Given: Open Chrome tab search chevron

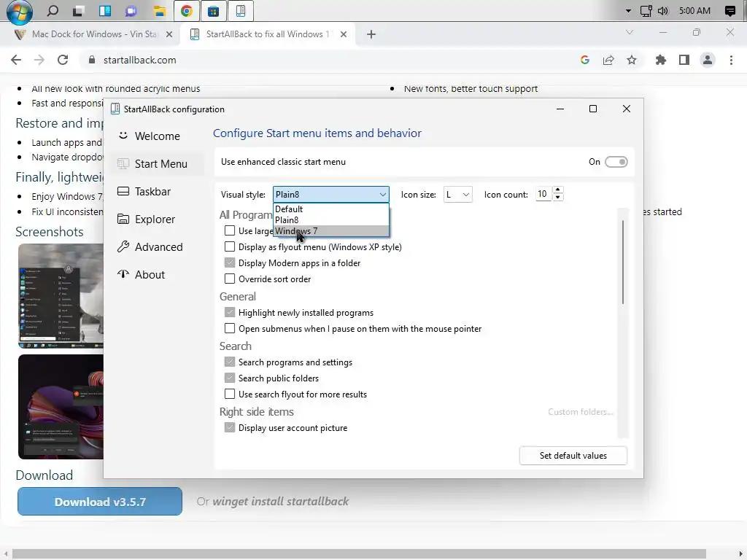Looking at the screenshot, I should coord(630,32).
